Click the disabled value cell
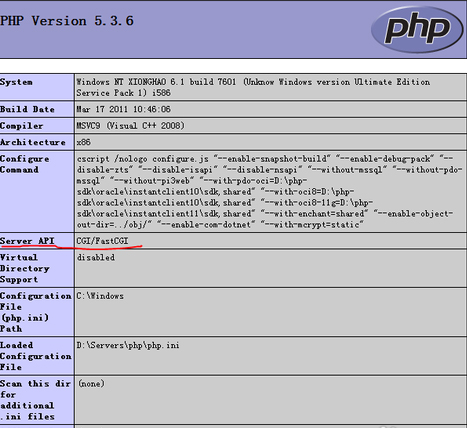Screen dimensions: 467x428 pyautogui.click(x=271, y=268)
